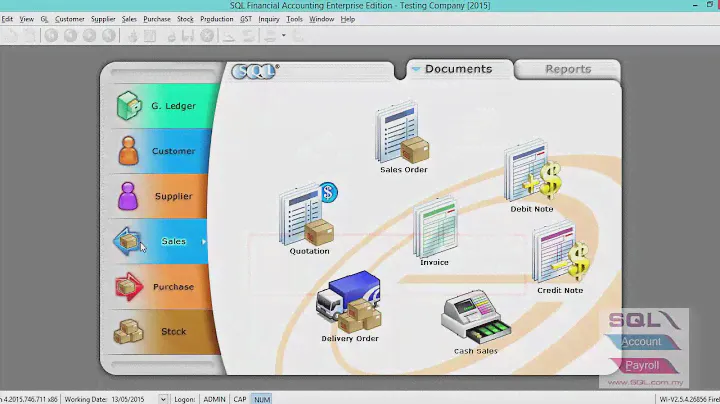
Task: Click the NUM status bar indicator
Action: pyautogui.click(x=261, y=399)
